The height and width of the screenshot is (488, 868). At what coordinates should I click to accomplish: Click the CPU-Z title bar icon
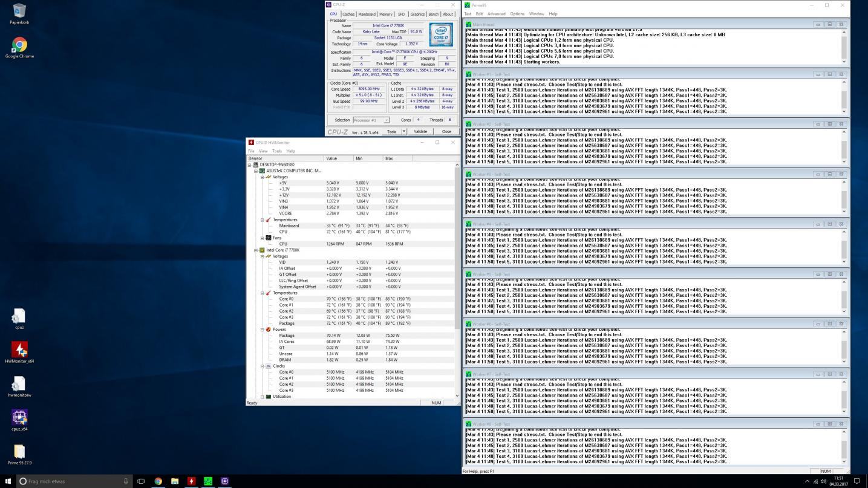(329, 5)
